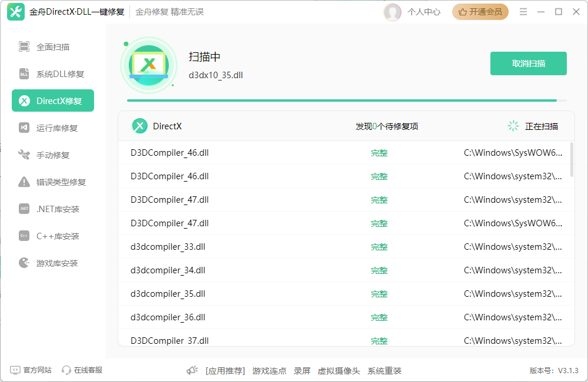Click the 扫描中 heading
The image size is (588, 382).
[x=205, y=56]
